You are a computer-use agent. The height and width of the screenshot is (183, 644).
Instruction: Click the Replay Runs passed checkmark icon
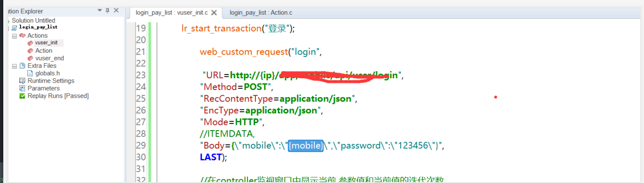[22, 96]
